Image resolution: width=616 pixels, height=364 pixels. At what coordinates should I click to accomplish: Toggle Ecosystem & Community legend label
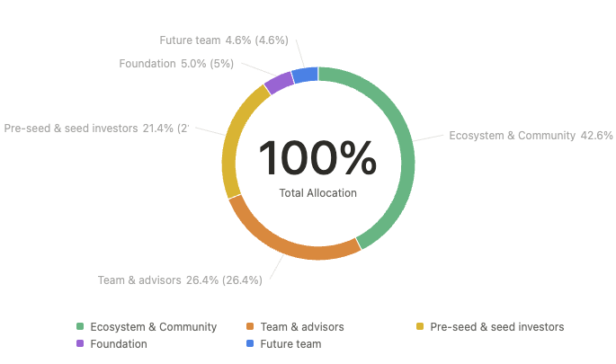(154, 327)
